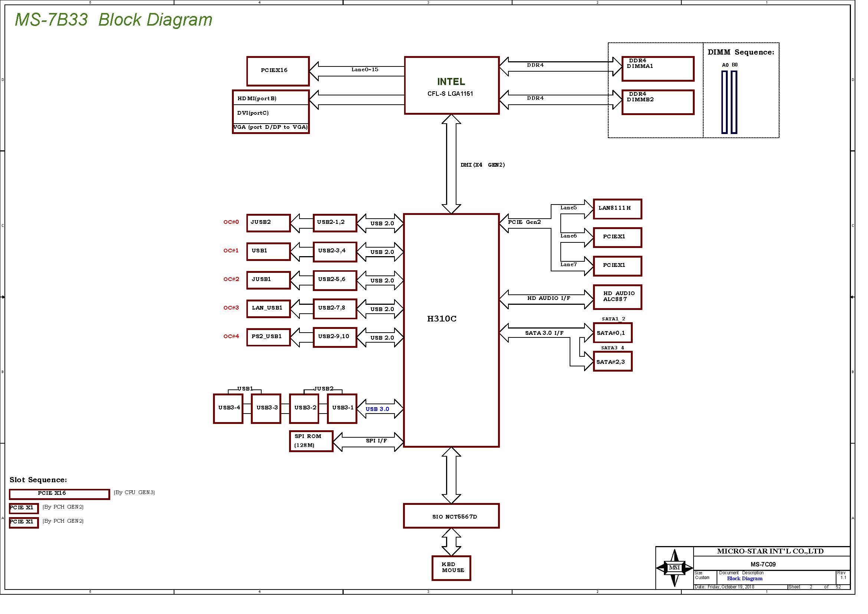Click the blue Block Diagram description text
The width and height of the screenshot is (868, 614).
pos(744,578)
